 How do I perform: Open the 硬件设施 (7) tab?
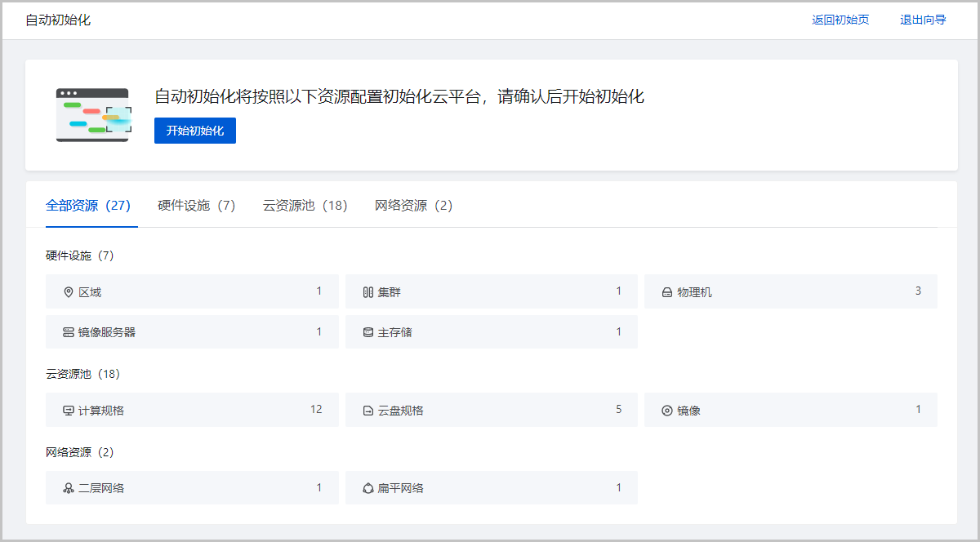point(197,206)
